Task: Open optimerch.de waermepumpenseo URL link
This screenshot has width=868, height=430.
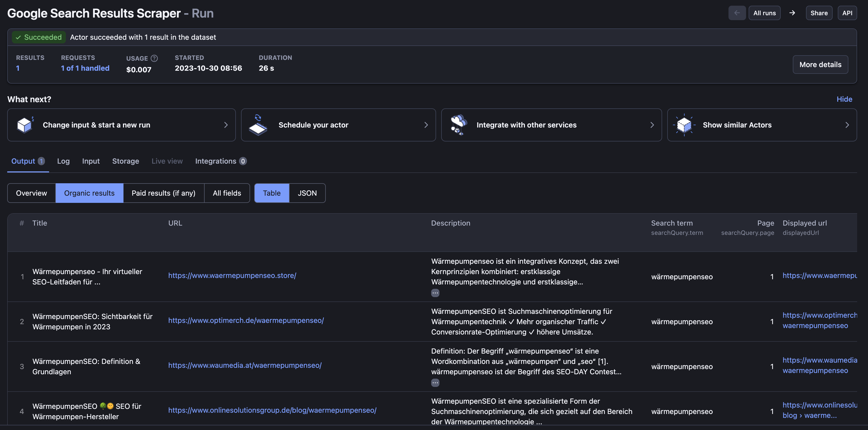Action: click(246, 320)
